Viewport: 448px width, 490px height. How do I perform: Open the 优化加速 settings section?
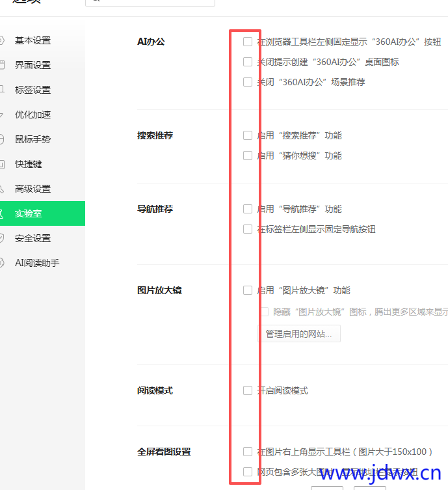point(33,115)
